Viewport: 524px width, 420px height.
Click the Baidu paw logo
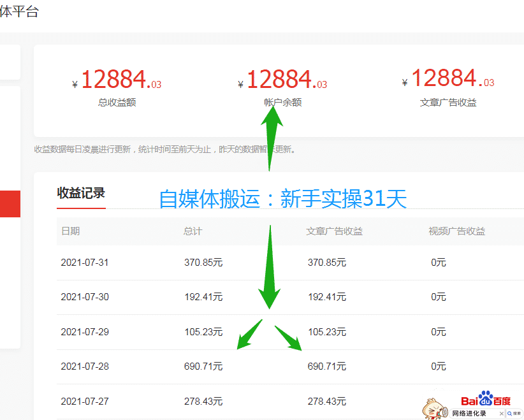pyautogui.click(x=486, y=400)
